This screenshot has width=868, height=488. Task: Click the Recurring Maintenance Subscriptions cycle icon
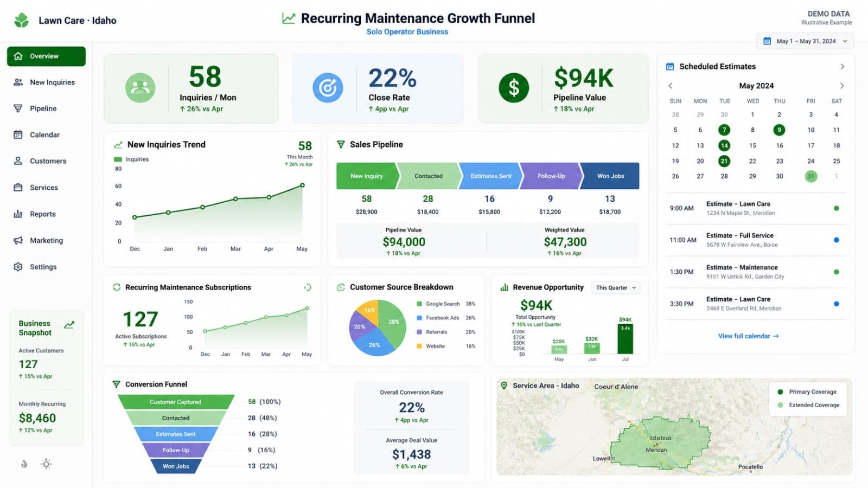coord(117,287)
